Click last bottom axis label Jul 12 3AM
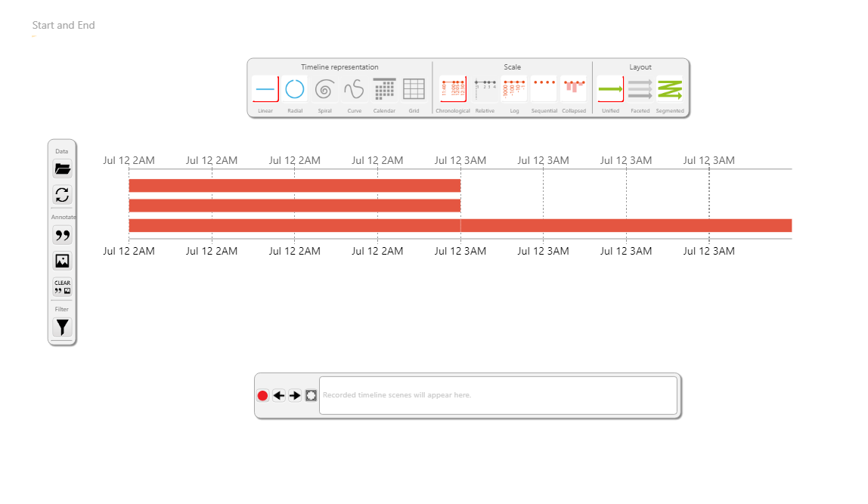This screenshot has width=868, height=504. [709, 251]
